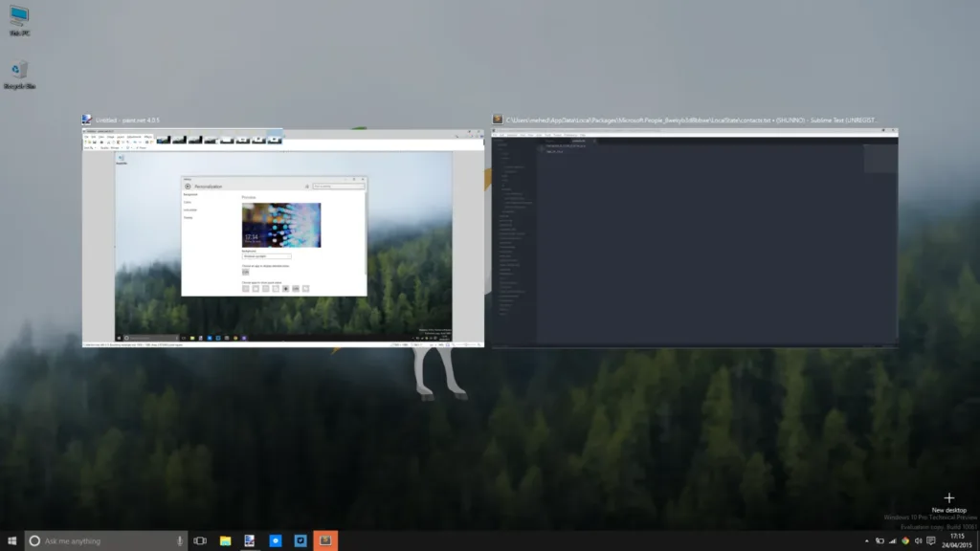
Task: Select the paint.net window thumbnail
Action: pos(283,238)
